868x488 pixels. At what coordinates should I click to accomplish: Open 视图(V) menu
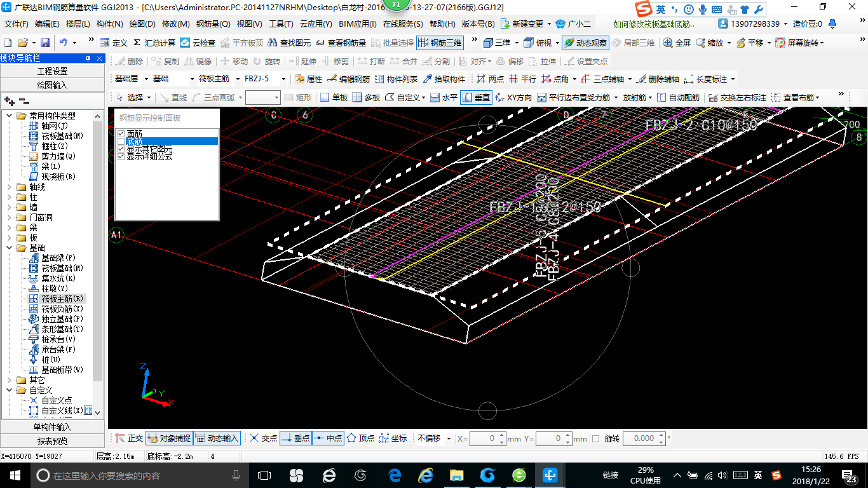(249, 24)
